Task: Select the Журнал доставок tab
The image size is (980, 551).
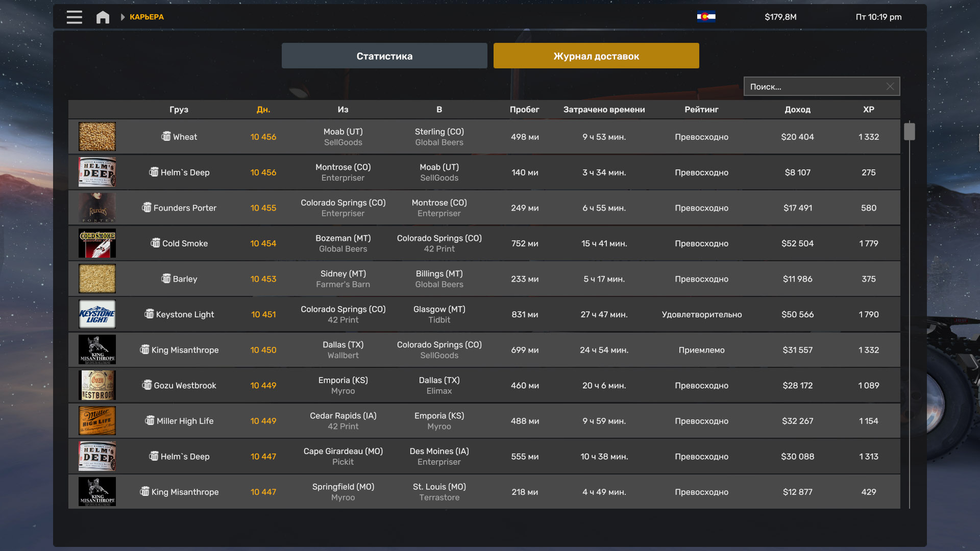Action: (x=596, y=56)
